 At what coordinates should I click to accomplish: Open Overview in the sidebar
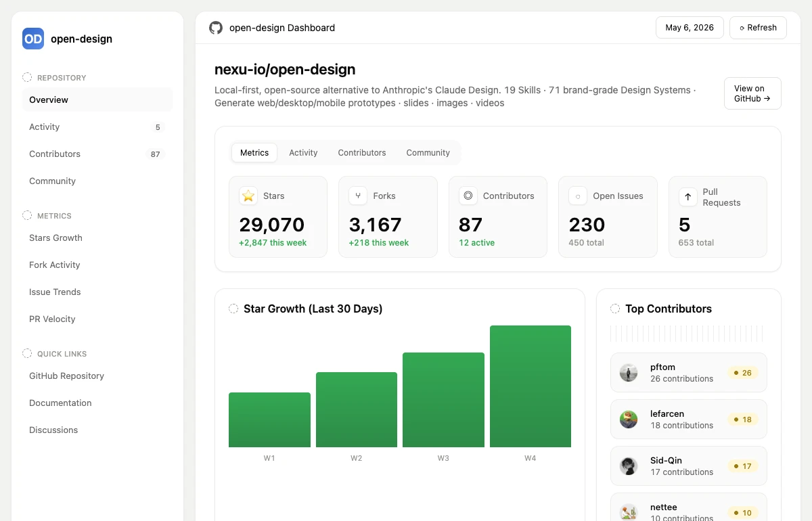click(x=97, y=99)
